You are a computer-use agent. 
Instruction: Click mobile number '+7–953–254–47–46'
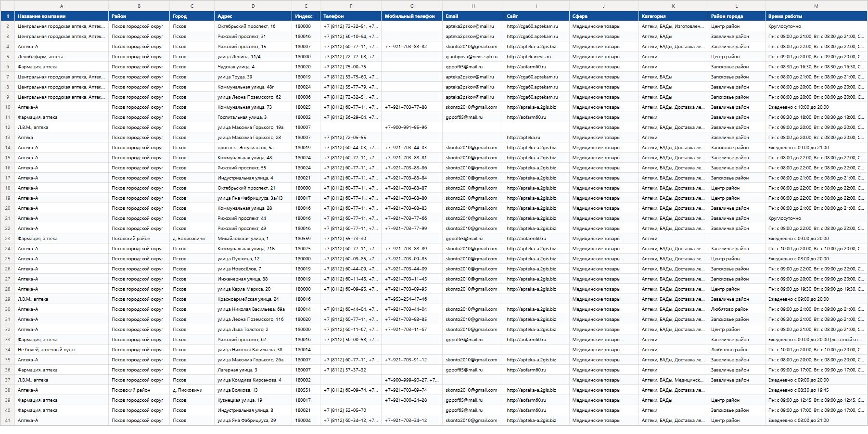tap(412, 299)
